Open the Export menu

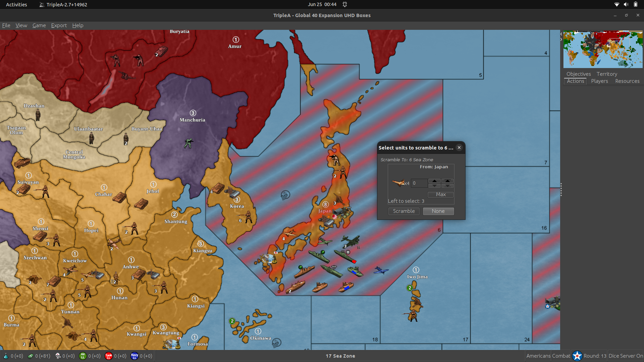[x=59, y=25]
